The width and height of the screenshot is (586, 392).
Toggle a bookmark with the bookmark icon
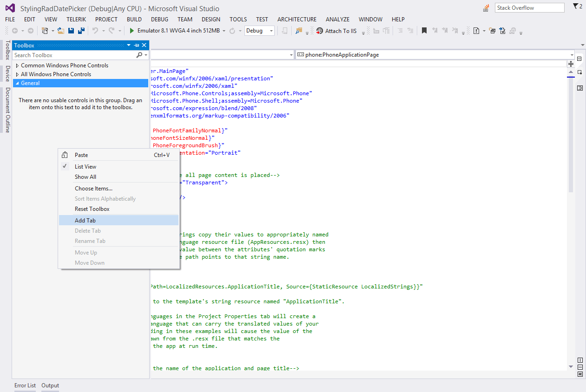(x=424, y=30)
